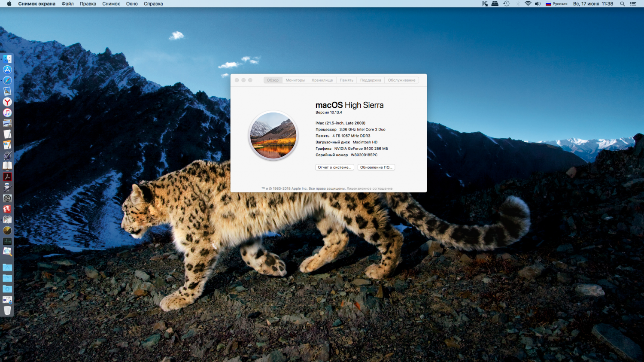Launch the App Store from the dock
The image size is (644, 362).
(x=7, y=70)
